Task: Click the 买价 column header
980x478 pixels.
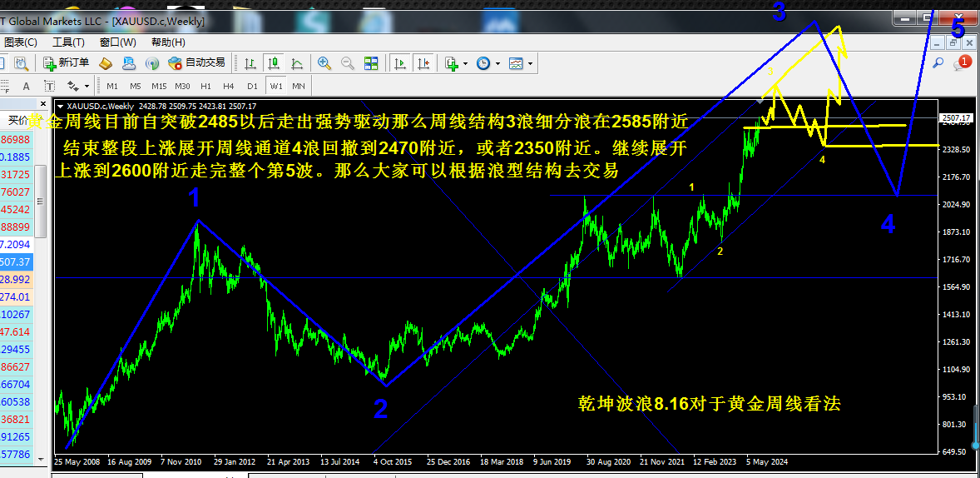Action: [x=17, y=120]
